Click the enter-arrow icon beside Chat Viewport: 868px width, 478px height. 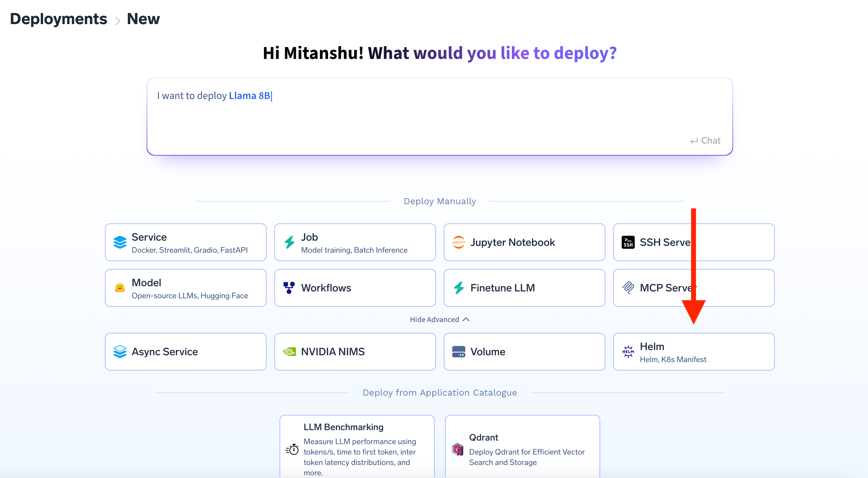point(694,141)
